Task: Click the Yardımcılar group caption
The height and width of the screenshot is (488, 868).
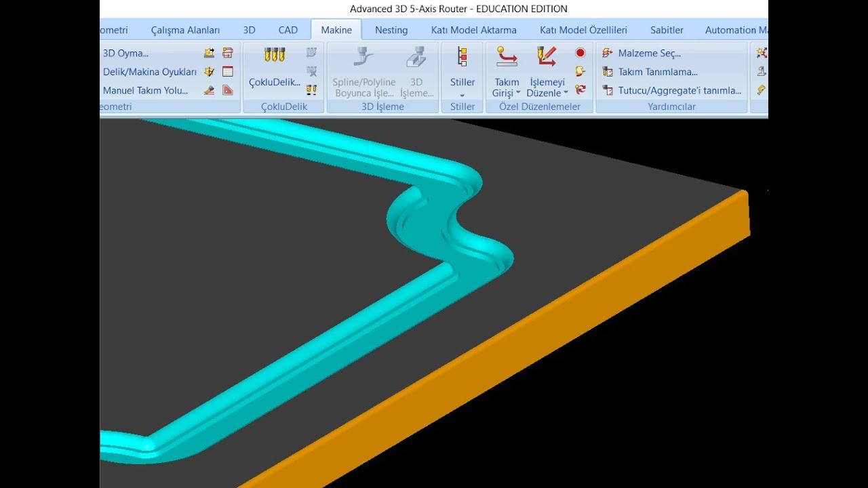Action: tap(671, 106)
